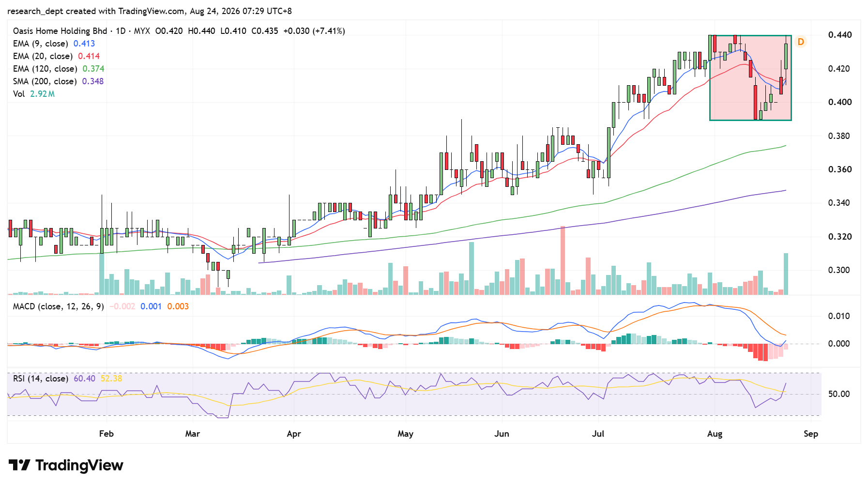
Task: Click the EMA (9, close) indicator label
Action: (41, 44)
